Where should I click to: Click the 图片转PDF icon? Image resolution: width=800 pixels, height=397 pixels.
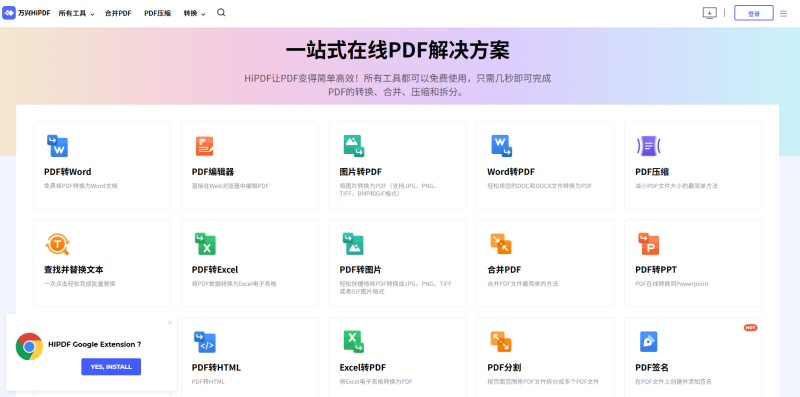(x=353, y=146)
